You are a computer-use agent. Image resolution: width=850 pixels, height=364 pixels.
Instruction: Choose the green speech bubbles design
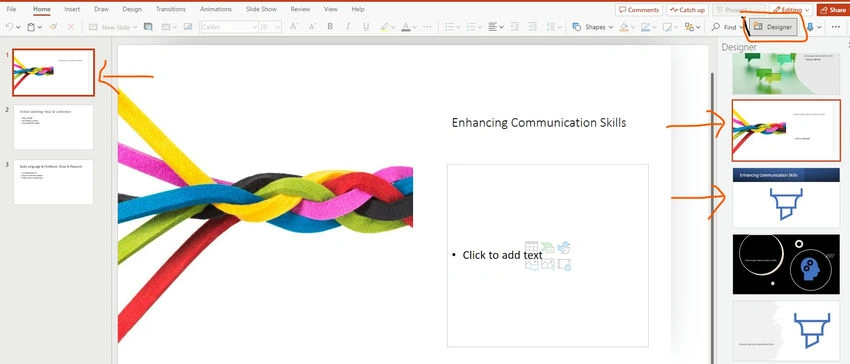pos(786,73)
